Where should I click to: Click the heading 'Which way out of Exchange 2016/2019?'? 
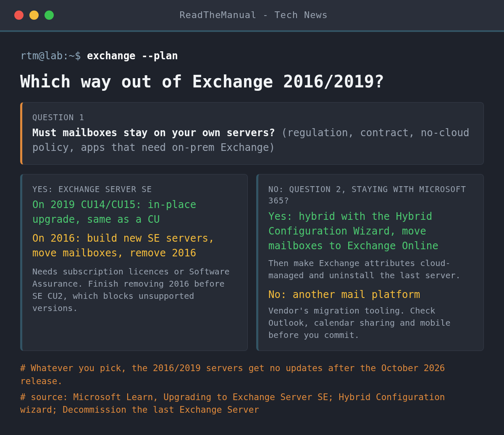coord(202,82)
